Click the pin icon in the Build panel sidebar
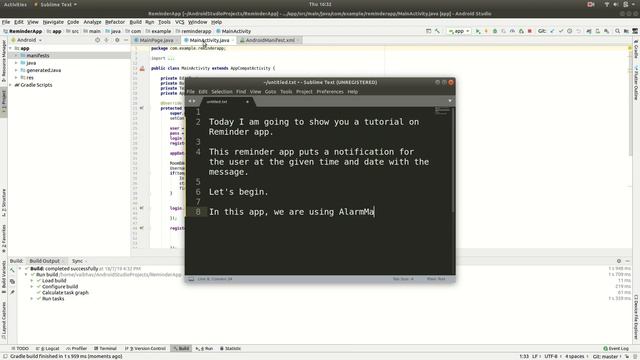The width and height of the screenshot is (640, 360). [x=12, y=292]
